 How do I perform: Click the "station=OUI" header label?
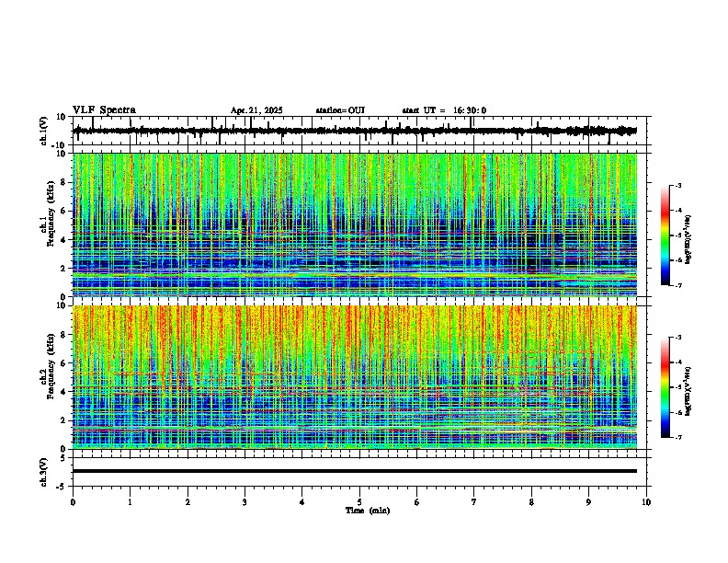[340, 110]
